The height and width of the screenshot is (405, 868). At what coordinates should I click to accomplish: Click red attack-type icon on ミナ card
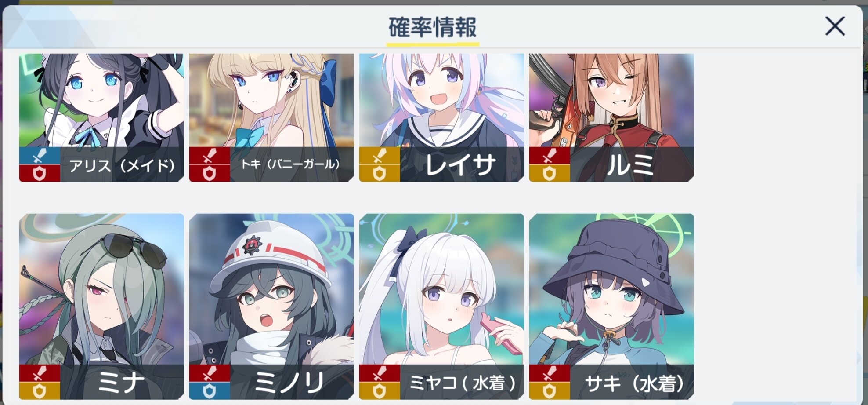pos(40,373)
